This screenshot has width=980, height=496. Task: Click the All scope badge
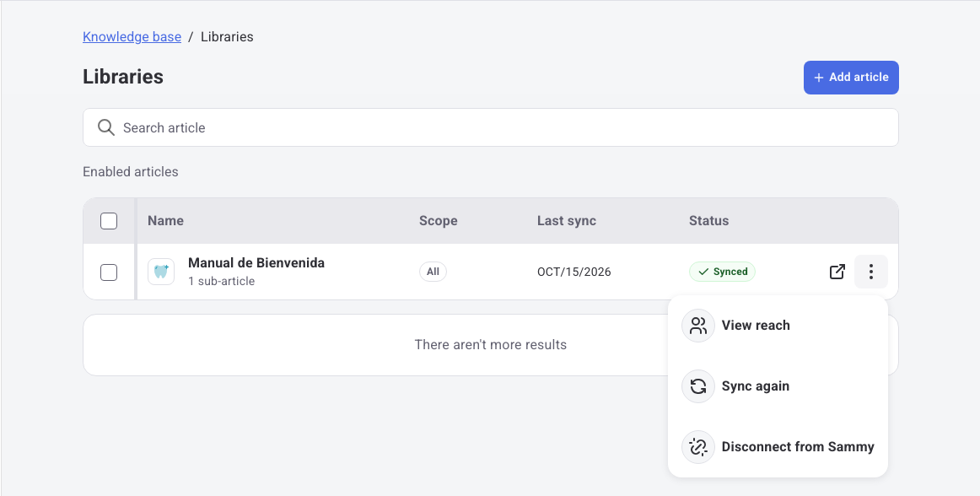pos(433,272)
